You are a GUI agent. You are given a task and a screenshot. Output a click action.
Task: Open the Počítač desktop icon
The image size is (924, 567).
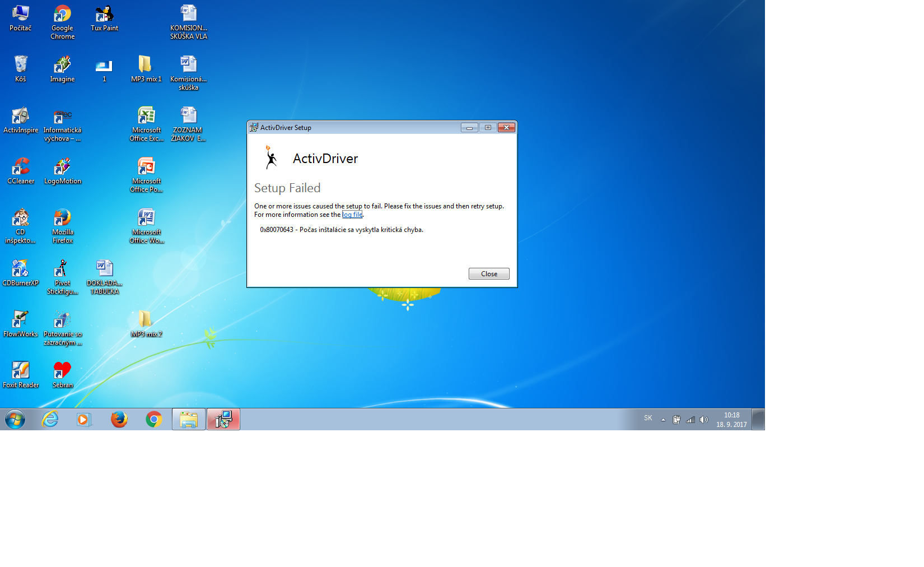[x=21, y=18]
